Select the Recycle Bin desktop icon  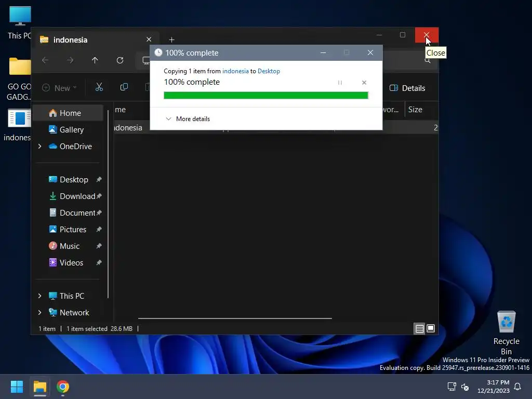[x=506, y=332]
